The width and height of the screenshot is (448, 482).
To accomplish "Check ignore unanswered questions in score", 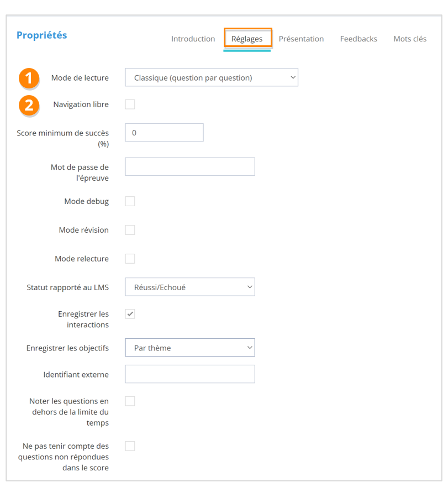I will coord(130,446).
